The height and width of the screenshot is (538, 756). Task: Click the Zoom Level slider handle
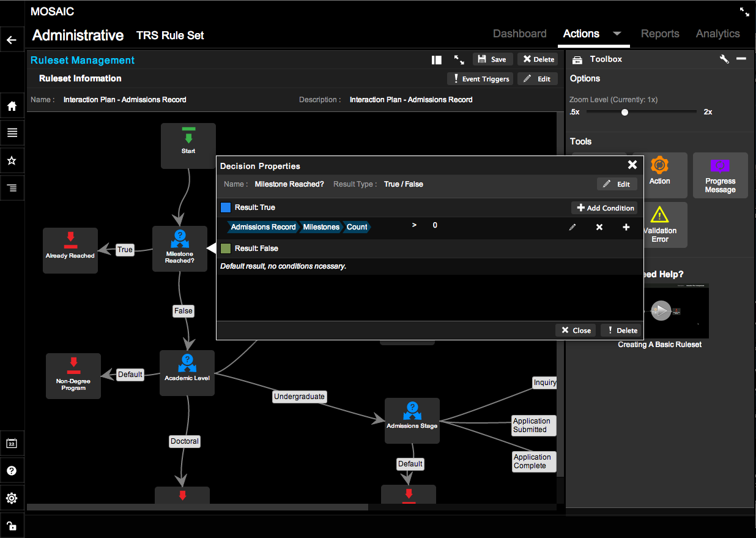click(624, 112)
